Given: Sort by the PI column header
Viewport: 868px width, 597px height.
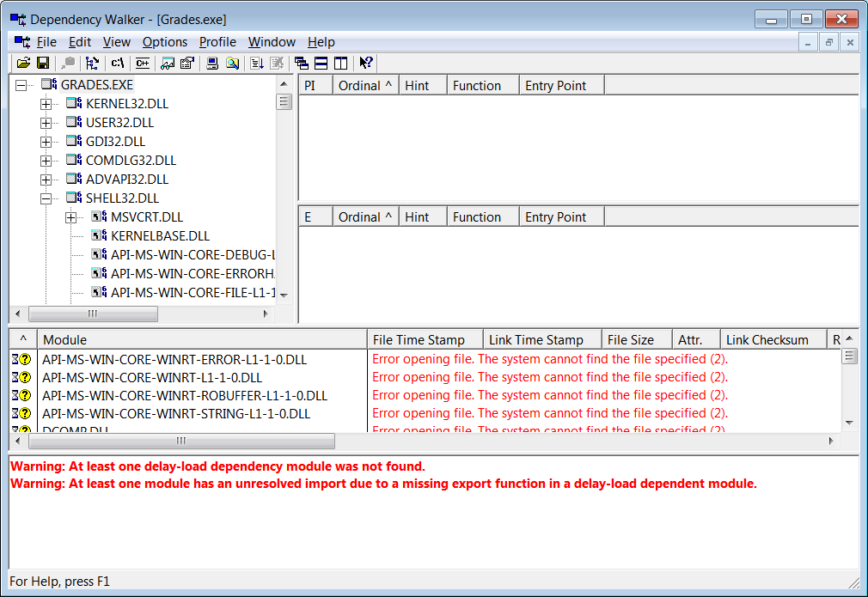Looking at the screenshot, I should pyautogui.click(x=315, y=86).
